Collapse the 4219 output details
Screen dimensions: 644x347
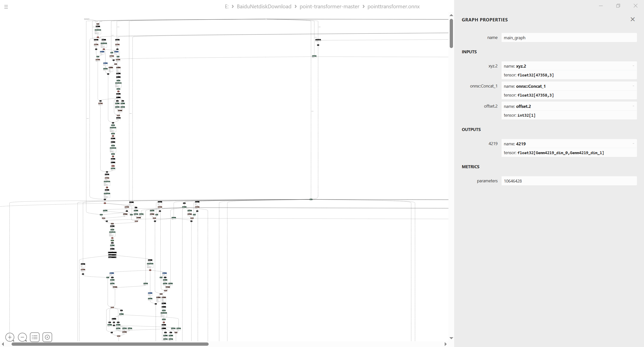[x=633, y=144]
